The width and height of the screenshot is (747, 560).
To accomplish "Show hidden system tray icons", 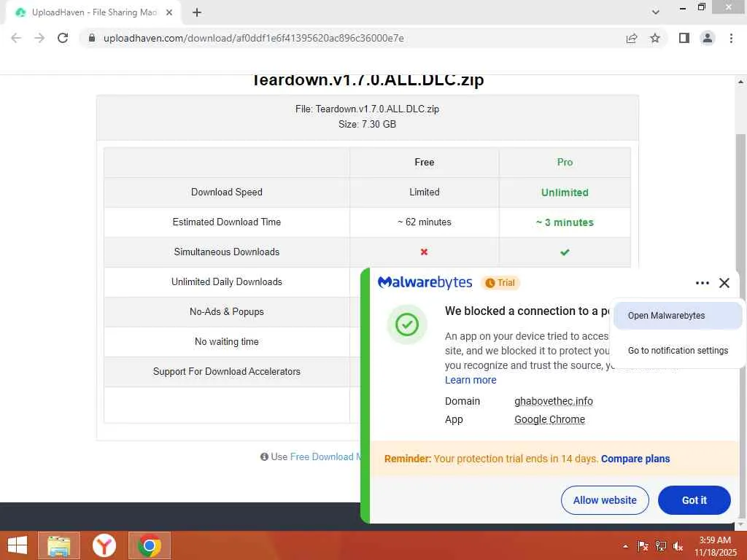I will point(625,547).
